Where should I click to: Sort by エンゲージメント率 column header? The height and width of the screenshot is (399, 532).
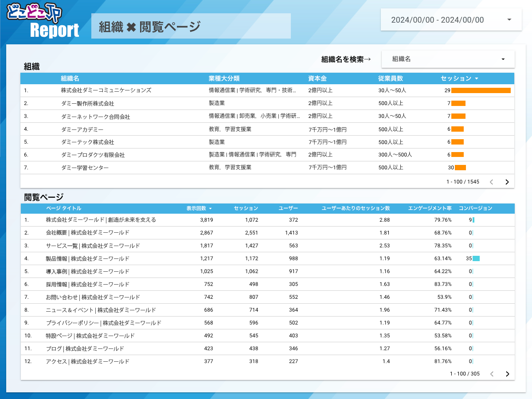pyautogui.click(x=430, y=208)
